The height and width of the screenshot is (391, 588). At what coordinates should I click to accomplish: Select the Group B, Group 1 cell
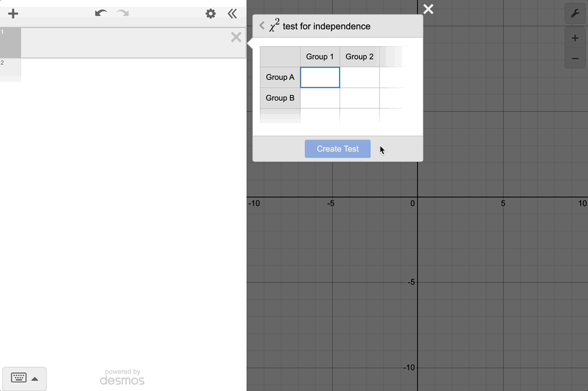pyautogui.click(x=320, y=98)
